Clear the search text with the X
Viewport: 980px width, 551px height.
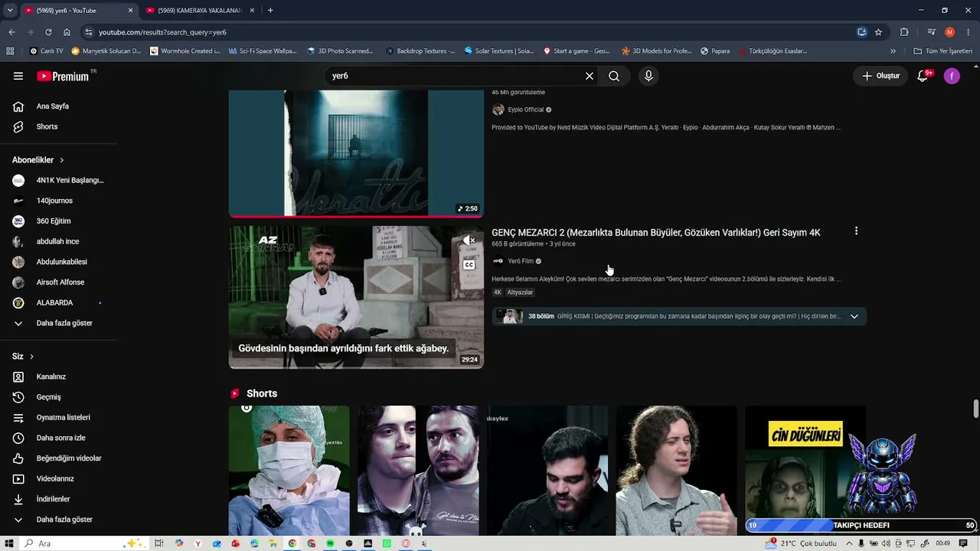pyautogui.click(x=590, y=76)
